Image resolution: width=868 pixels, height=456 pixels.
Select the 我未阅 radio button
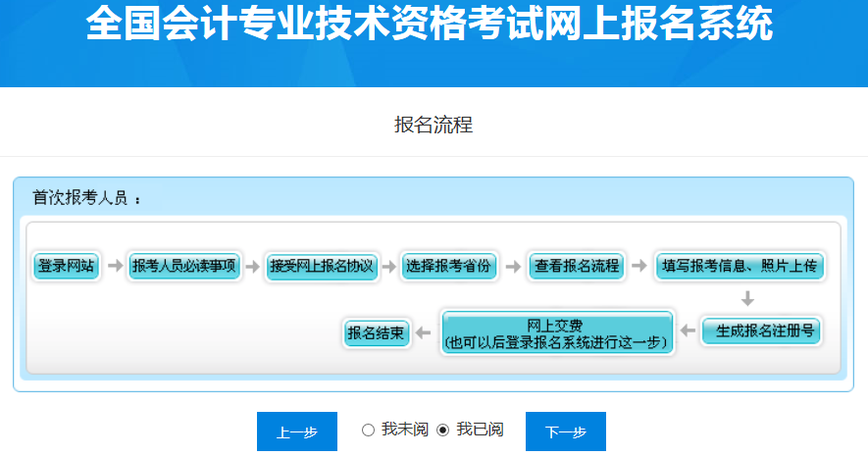pos(368,430)
